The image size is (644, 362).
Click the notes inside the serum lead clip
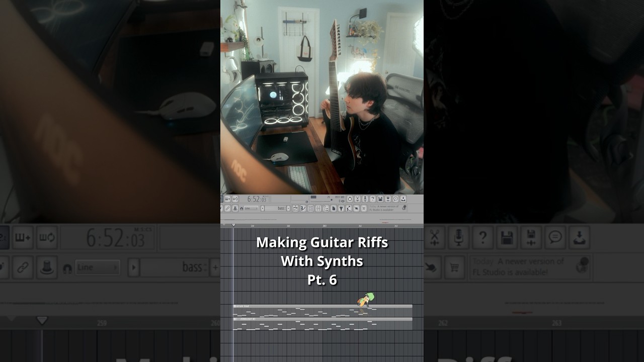[323, 312]
